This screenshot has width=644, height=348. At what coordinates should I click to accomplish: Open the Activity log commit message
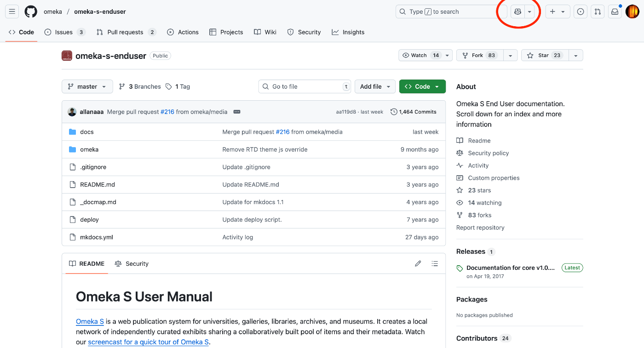(238, 237)
